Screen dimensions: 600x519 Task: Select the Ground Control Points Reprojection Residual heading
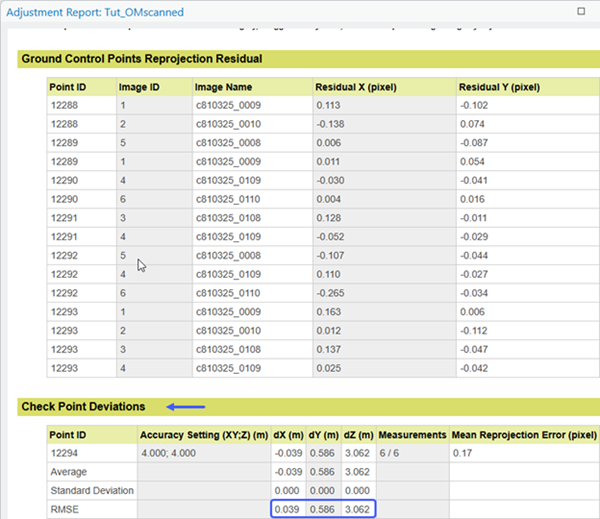tap(142, 59)
